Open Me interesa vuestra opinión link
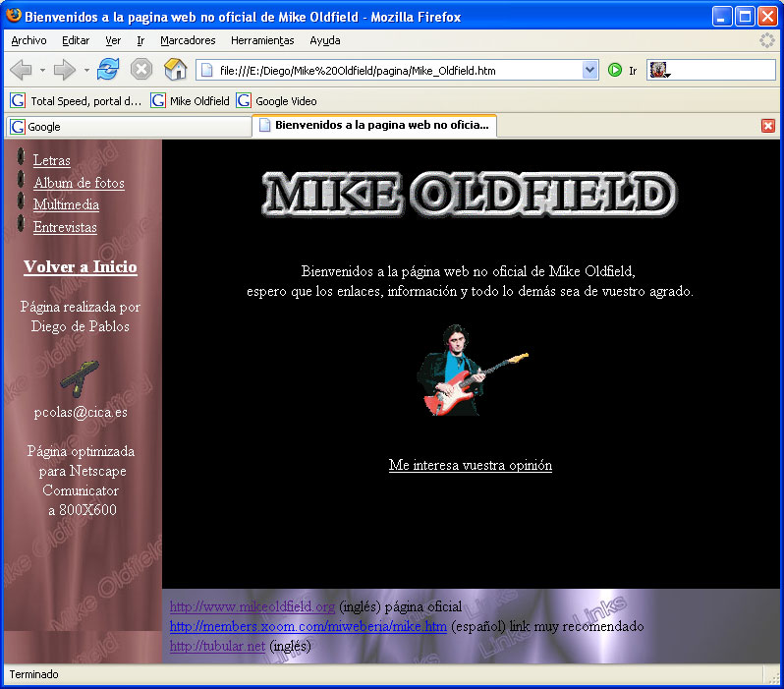This screenshot has height=689, width=784. tap(471, 465)
